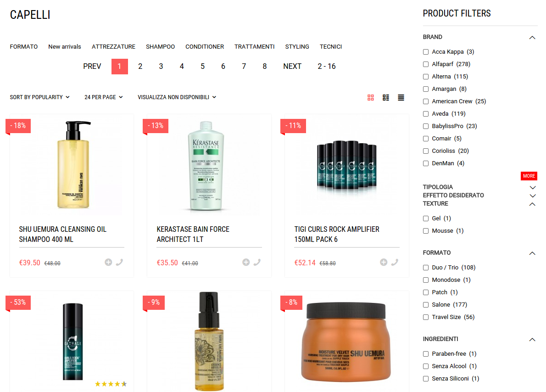Screen dimensions: 546x392
Task: Add Shu Uemura Cleansing Oil via plus icon
Action: point(108,263)
